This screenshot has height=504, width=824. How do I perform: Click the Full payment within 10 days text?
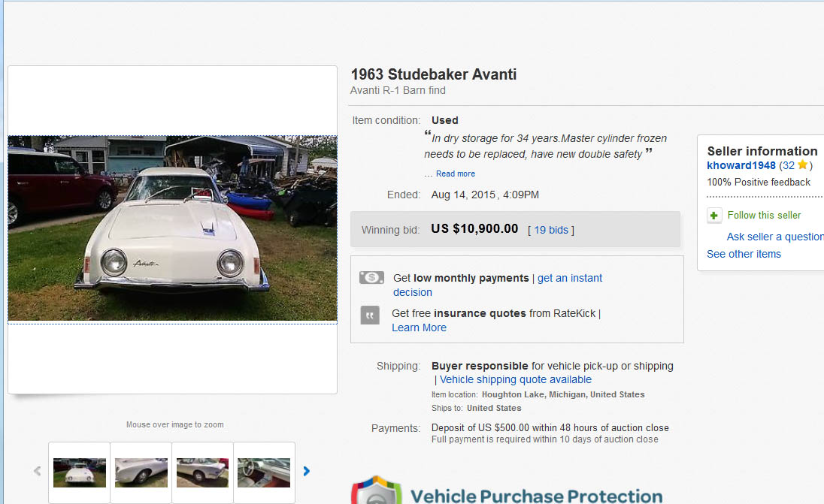click(x=544, y=439)
